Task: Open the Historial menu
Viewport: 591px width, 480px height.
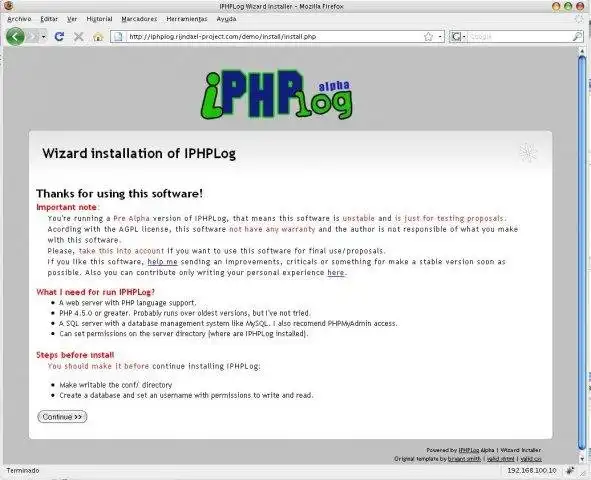Action: (99, 19)
